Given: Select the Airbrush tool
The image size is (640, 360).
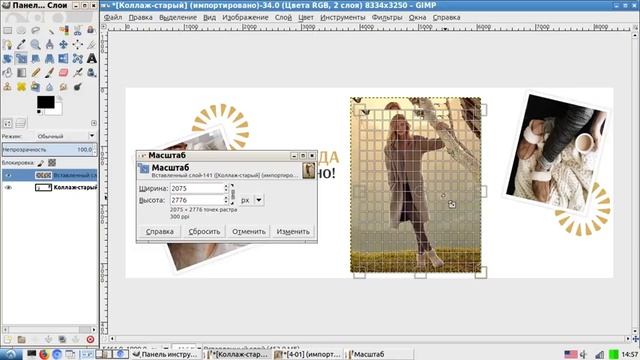Looking at the screenshot, I should (78, 73).
